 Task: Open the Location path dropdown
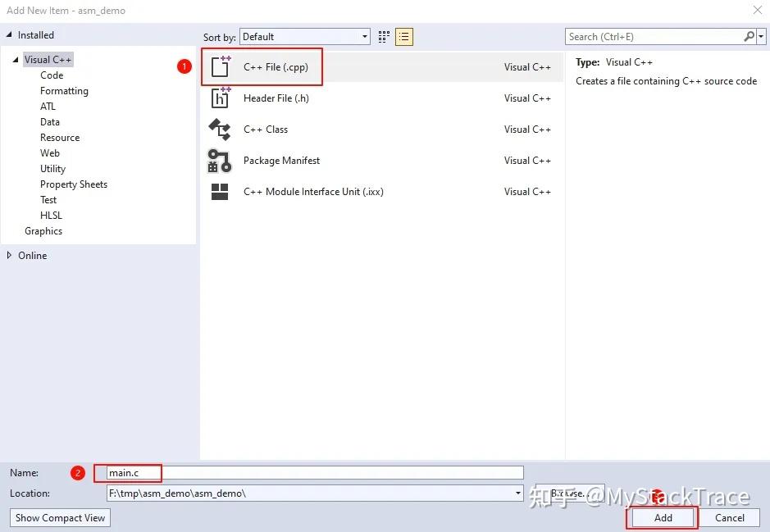518,493
